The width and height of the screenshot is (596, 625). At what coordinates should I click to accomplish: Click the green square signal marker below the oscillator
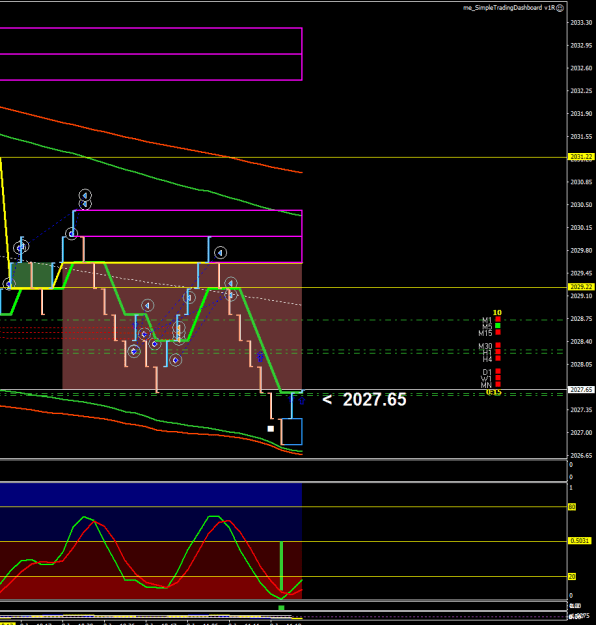(281, 608)
